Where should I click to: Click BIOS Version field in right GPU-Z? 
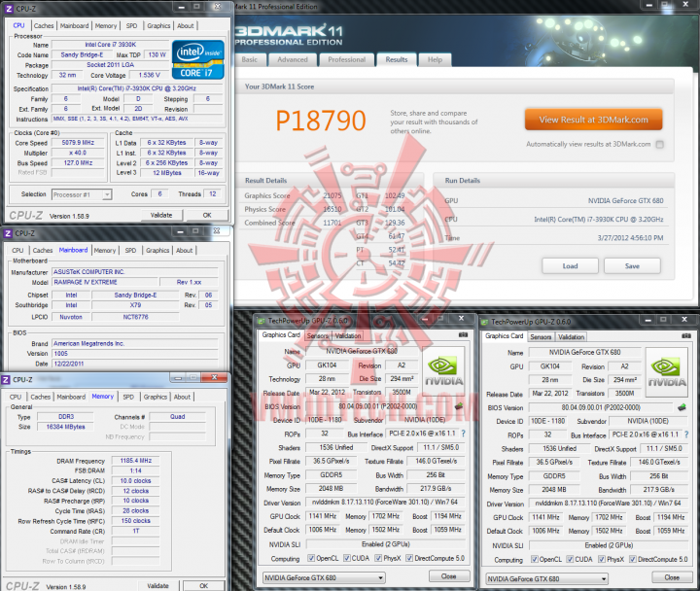pos(601,407)
